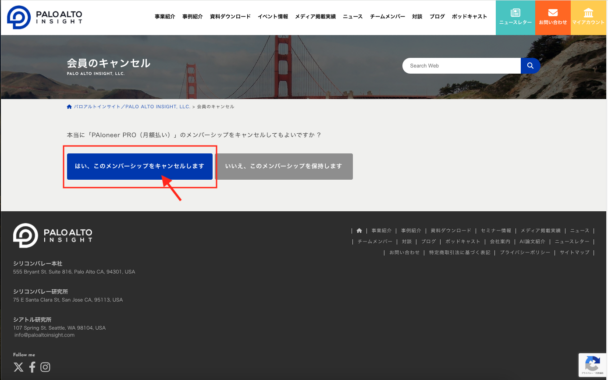This screenshot has height=380, width=608.
Task: Open footer link チームメンバー
Action: (375, 242)
